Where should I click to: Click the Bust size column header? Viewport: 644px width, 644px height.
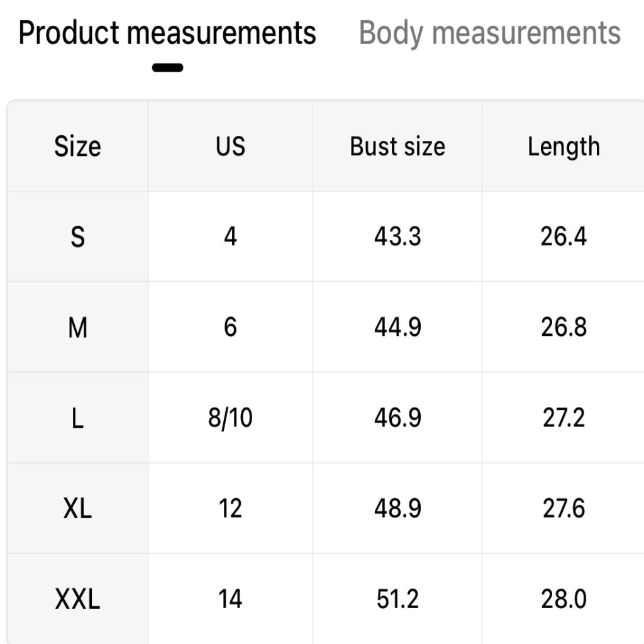[x=397, y=147]
